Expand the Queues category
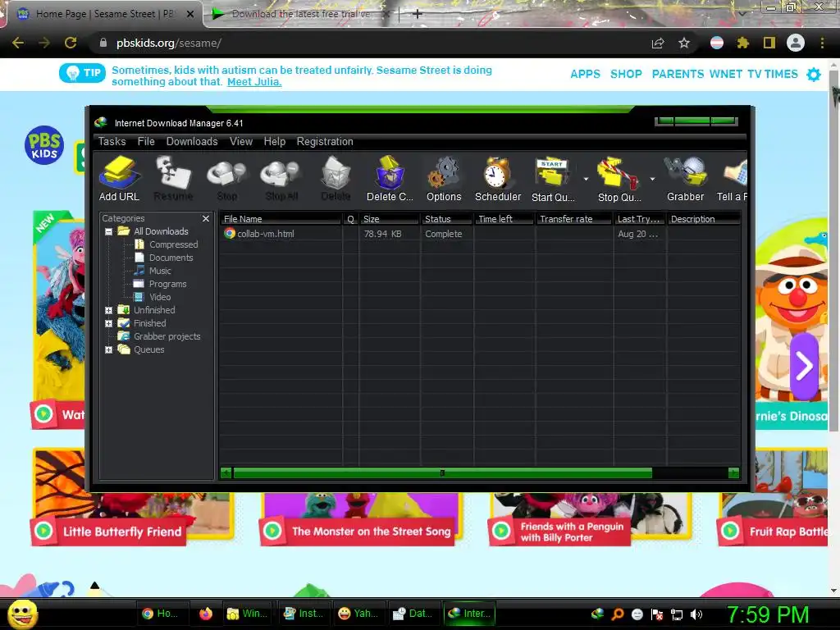 click(x=109, y=349)
